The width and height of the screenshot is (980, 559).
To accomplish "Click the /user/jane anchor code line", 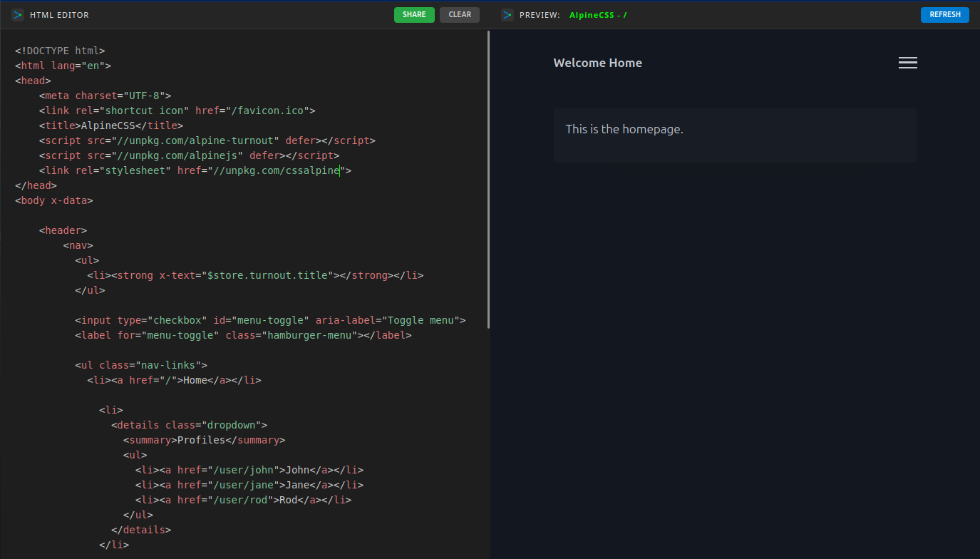I will tap(249, 485).
